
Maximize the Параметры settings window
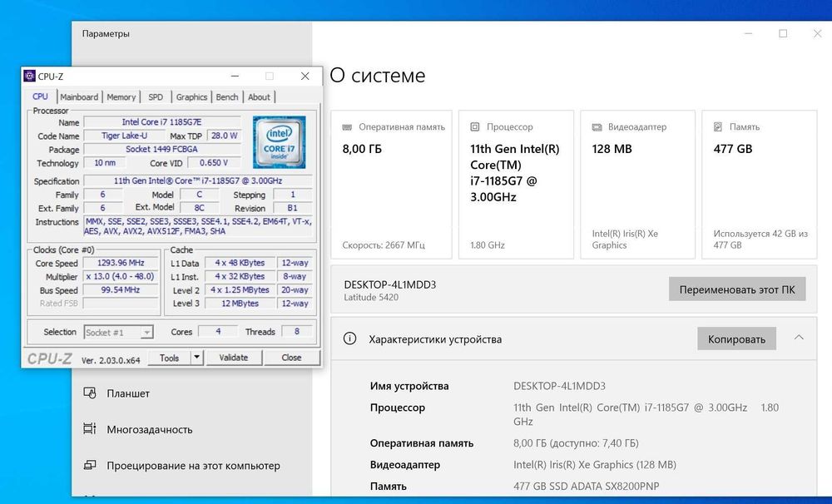coord(783,33)
